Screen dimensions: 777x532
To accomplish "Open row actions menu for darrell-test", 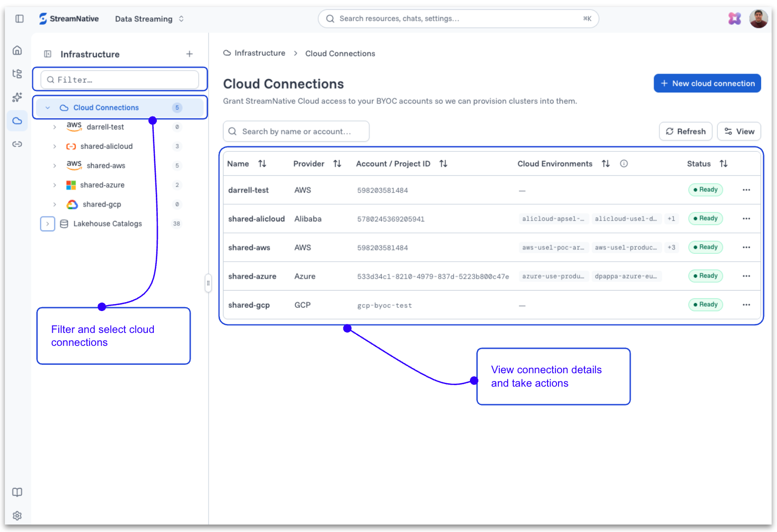I will [x=746, y=190].
